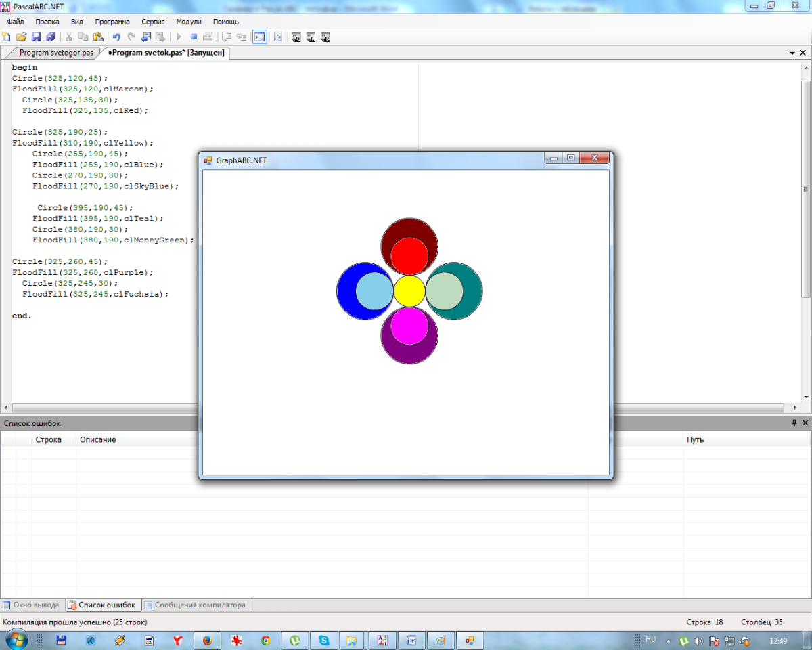
Task: Click the navigate backward toolbar icon
Action: [x=146, y=37]
